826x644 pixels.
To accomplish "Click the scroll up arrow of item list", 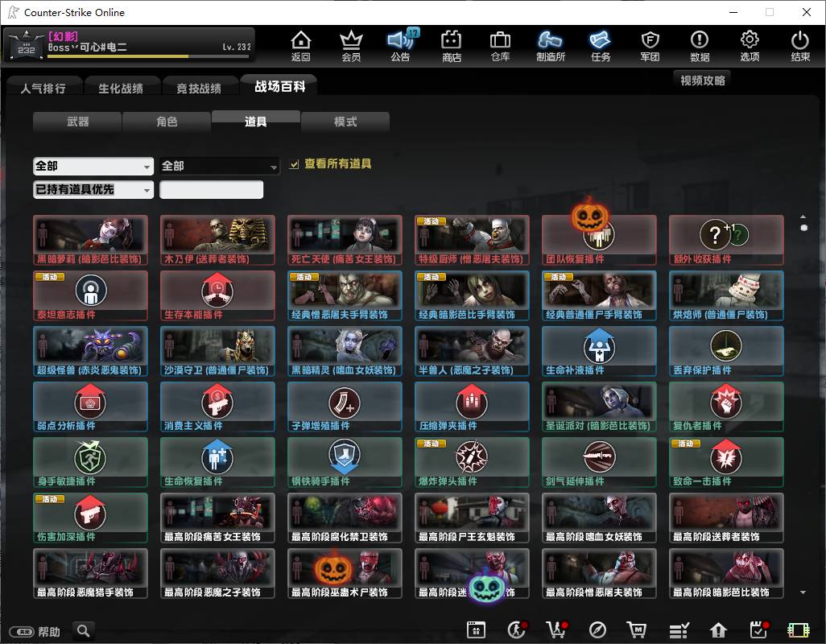I will [803, 217].
